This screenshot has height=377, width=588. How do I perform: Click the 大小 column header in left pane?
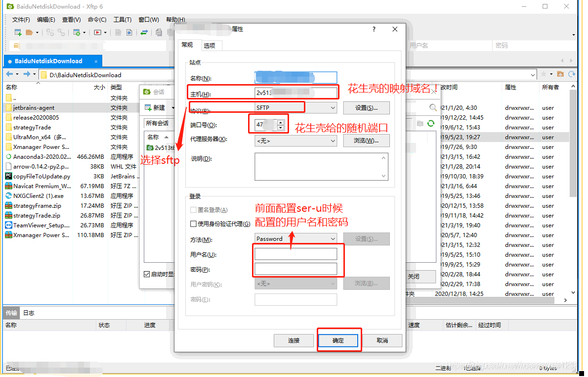pyautogui.click(x=99, y=87)
